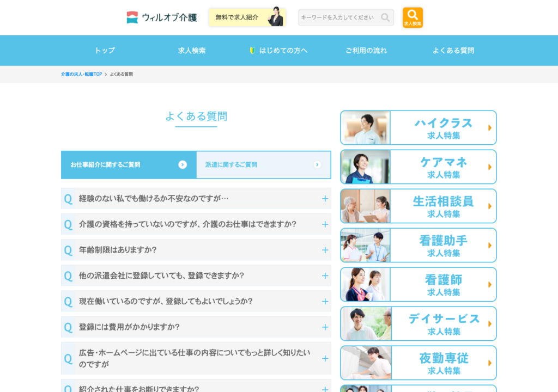Follow the 介護の求人・転職TOP breadcrumb link
The height and width of the screenshot is (392, 558).
(x=82, y=75)
